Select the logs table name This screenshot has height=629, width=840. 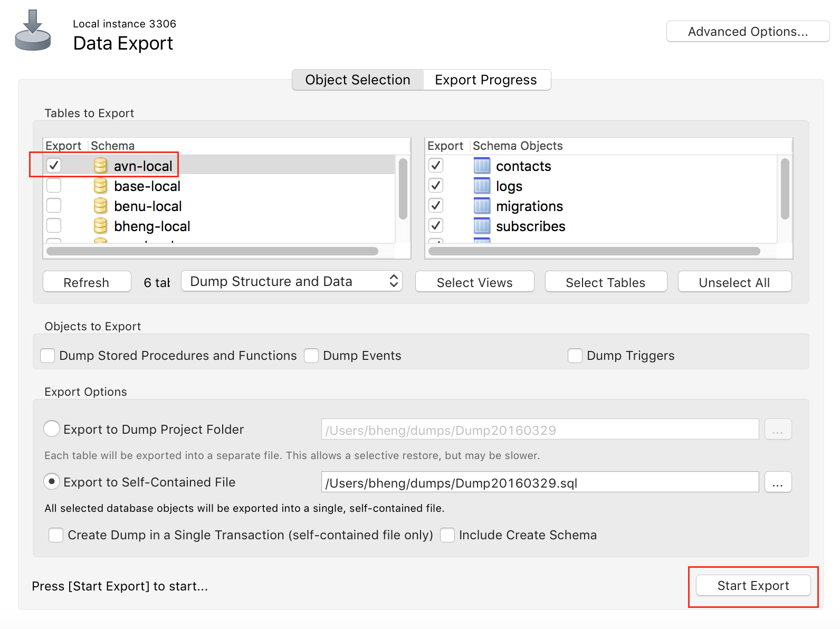pyautogui.click(x=509, y=186)
